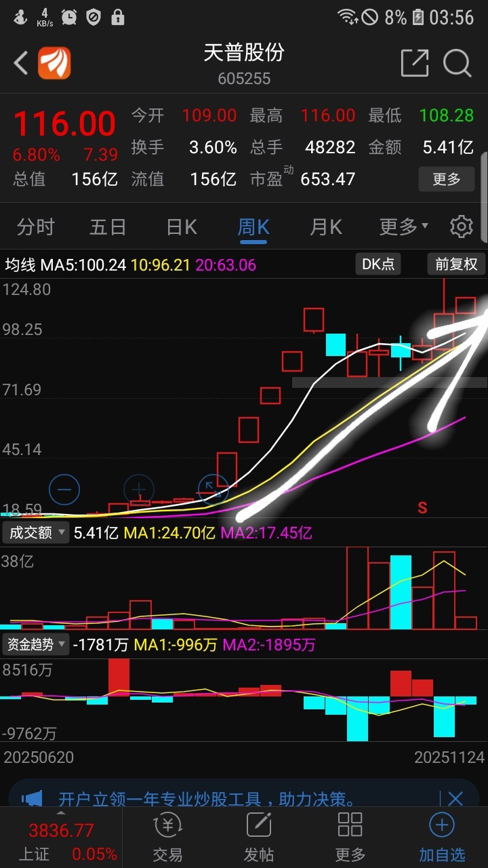Viewport: 488px width, 868px height.
Task: Tap the 10:96.21 MA10 value
Action: (x=161, y=264)
